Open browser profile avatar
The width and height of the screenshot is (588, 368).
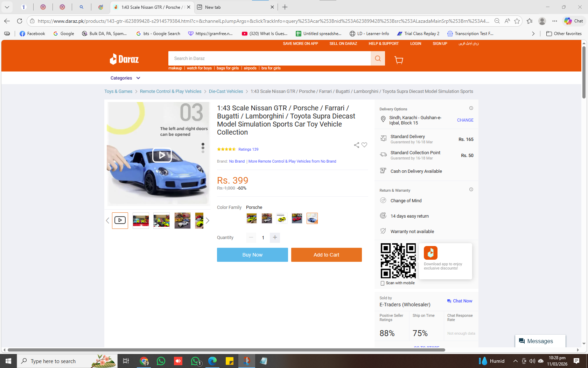[x=542, y=21]
